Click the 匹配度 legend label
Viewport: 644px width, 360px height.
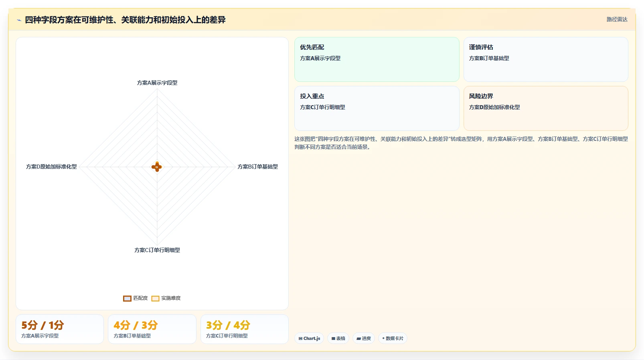click(140, 298)
